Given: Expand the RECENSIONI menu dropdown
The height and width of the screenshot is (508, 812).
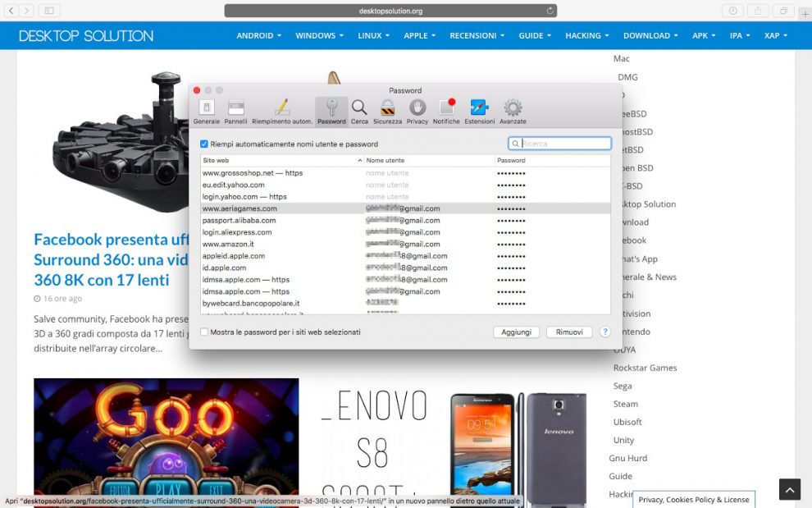Looking at the screenshot, I should (477, 35).
